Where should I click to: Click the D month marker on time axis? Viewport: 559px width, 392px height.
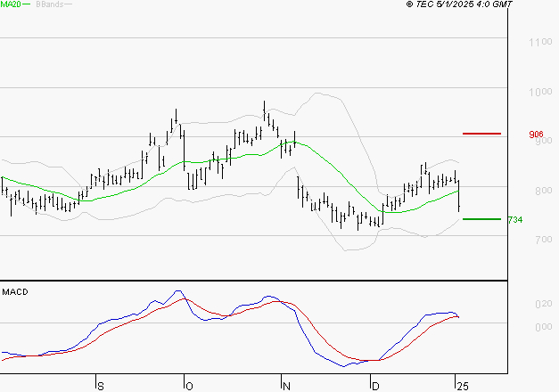tap(375, 387)
